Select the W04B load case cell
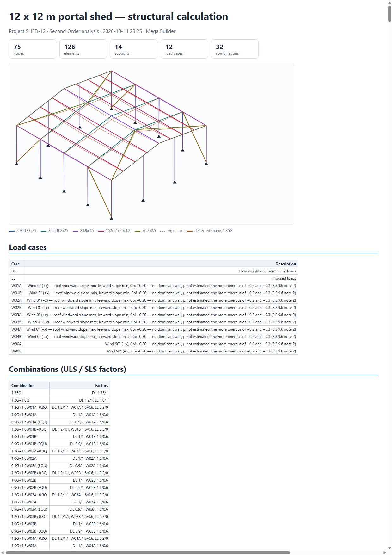392x555 pixels. (16, 337)
